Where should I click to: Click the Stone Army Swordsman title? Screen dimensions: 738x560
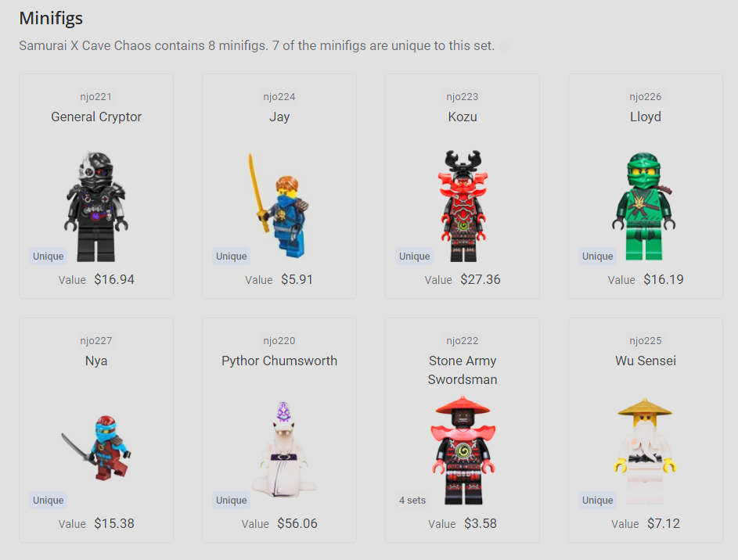(x=463, y=370)
